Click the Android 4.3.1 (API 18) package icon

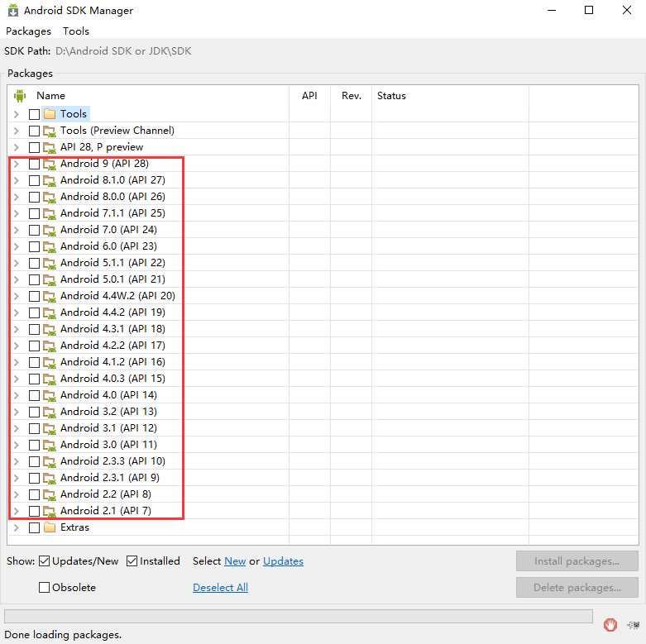point(50,329)
